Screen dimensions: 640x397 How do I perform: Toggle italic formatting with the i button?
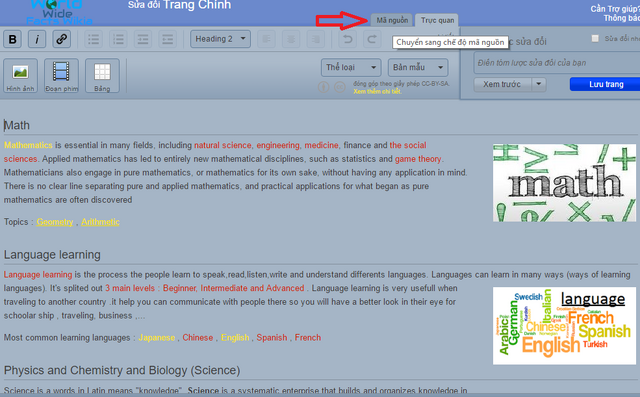click(37, 39)
